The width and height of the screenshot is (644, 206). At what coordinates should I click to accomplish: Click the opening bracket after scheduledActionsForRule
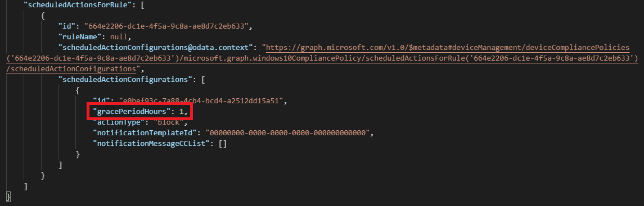[x=142, y=5]
